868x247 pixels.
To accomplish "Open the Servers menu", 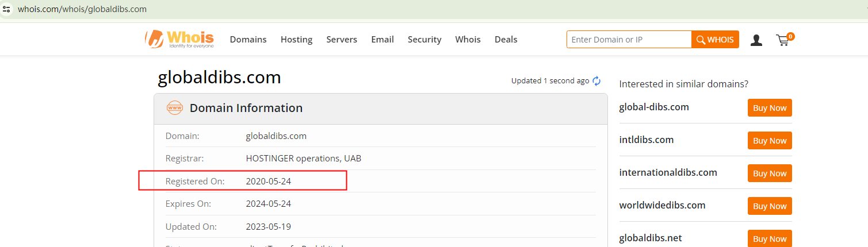I will (342, 40).
